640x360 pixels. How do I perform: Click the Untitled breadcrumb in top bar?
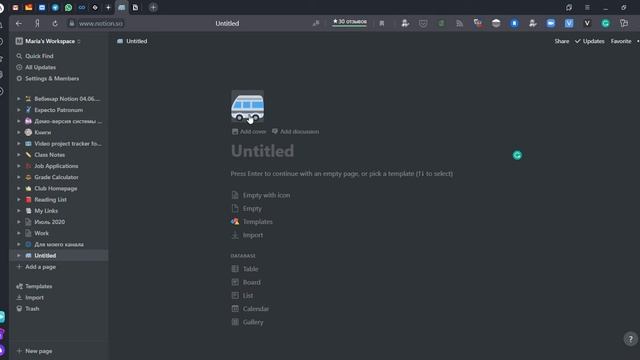(132, 41)
